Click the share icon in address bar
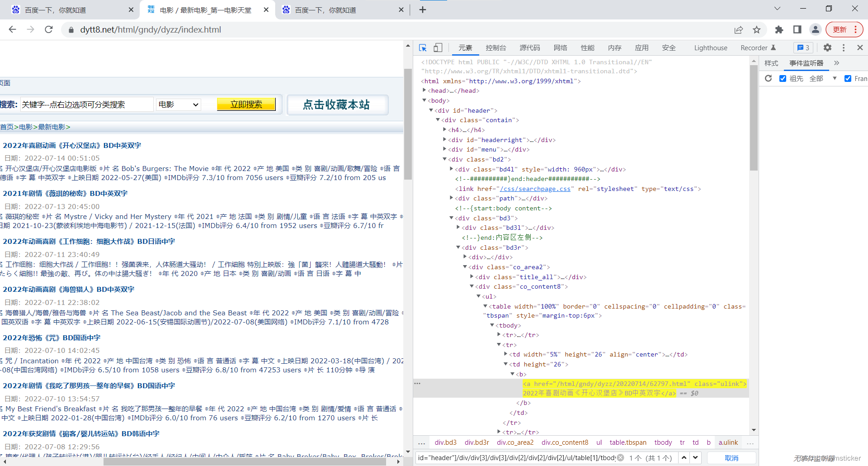Screen dimensions: 868x466 tap(739, 29)
